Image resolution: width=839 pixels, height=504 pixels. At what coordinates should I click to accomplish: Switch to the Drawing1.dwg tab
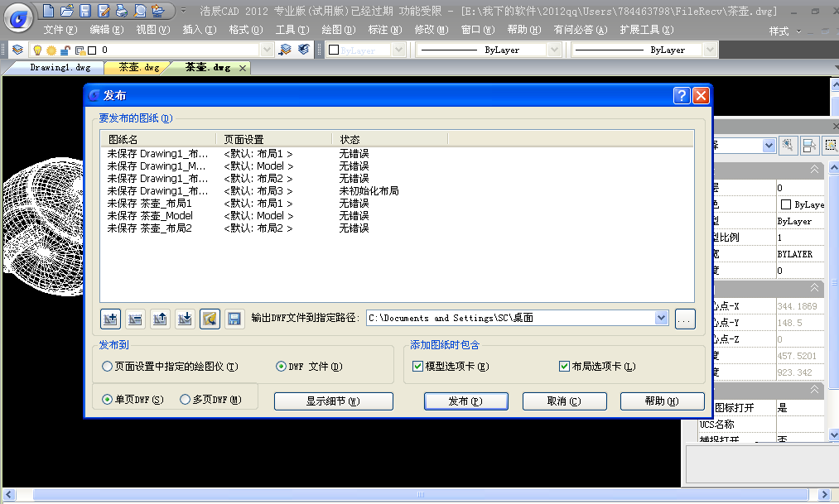[x=60, y=68]
